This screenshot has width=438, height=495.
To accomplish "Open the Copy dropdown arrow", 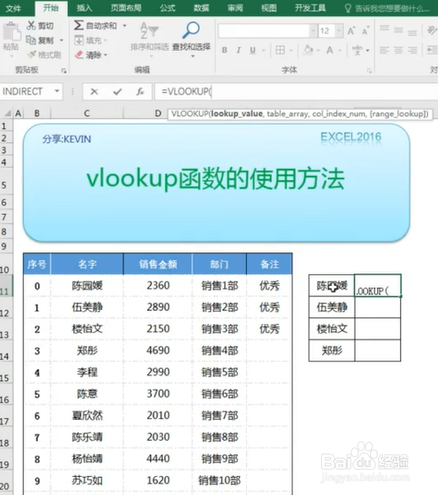I will [x=61, y=40].
